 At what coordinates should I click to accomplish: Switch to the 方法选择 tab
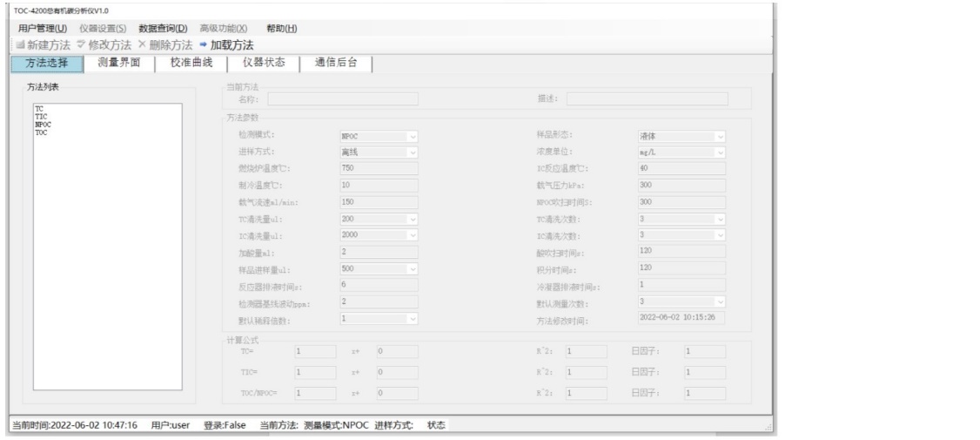[x=47, y=64]
